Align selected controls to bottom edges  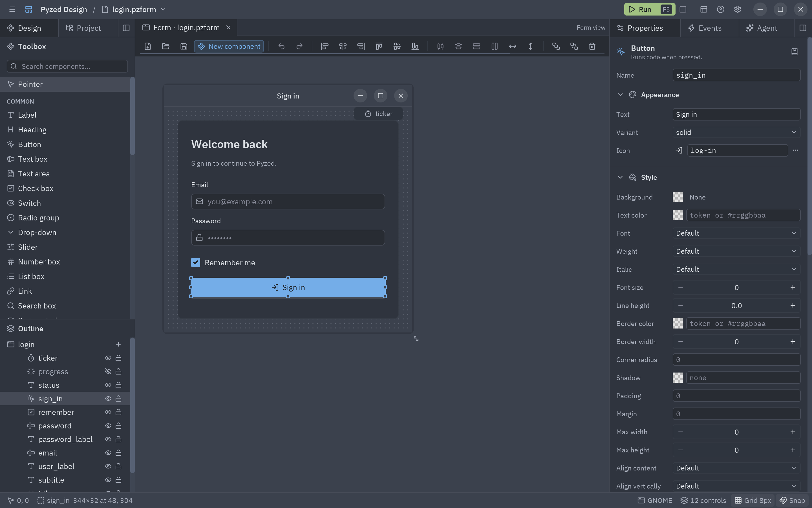point(415,46)
